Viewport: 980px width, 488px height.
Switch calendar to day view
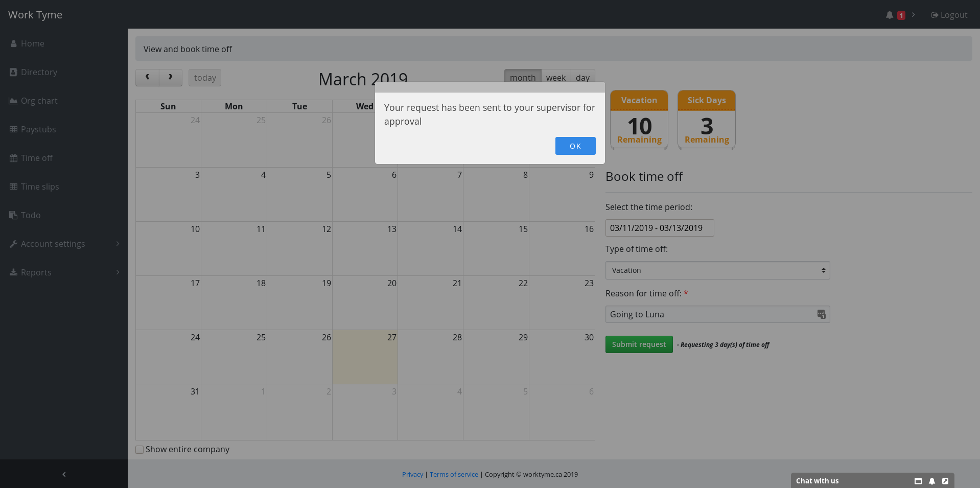(582, 77)
